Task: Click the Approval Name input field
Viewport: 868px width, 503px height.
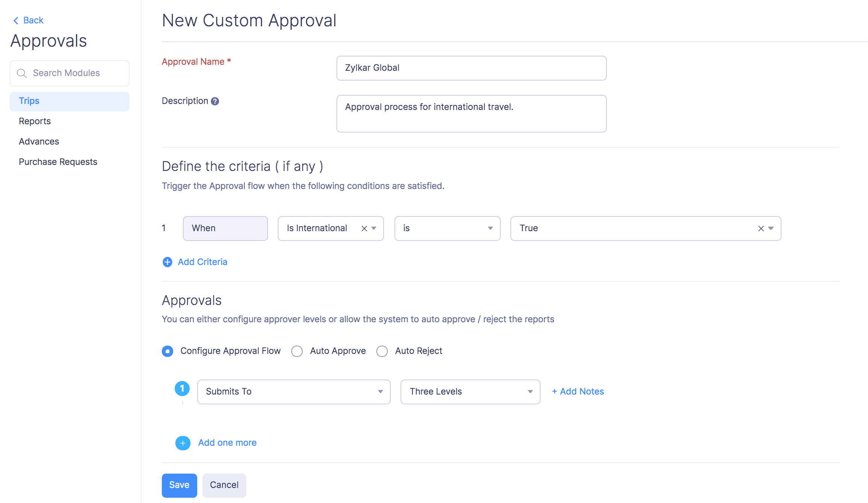Action: [471, 68]
